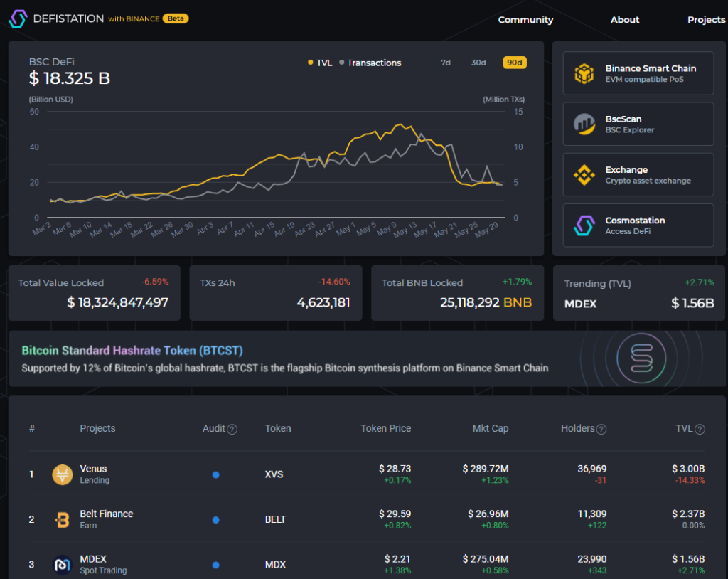Viewport: 728px width, 579px height.
Task: Enable the 7d chart view
Action: click(446, 63)
